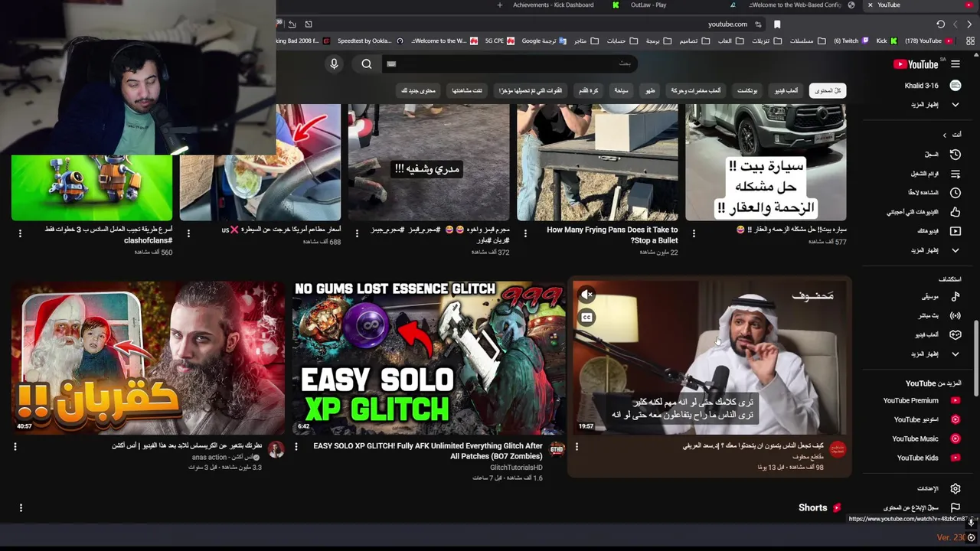Open more options for Frying Pans short
The height and width of the screenshot is (551, 980).
pos(525,233)
